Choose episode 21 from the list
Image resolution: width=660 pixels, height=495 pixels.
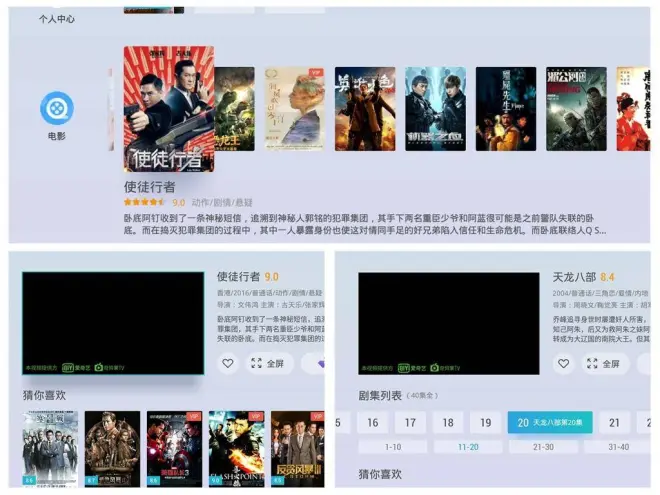pos(615,423)
